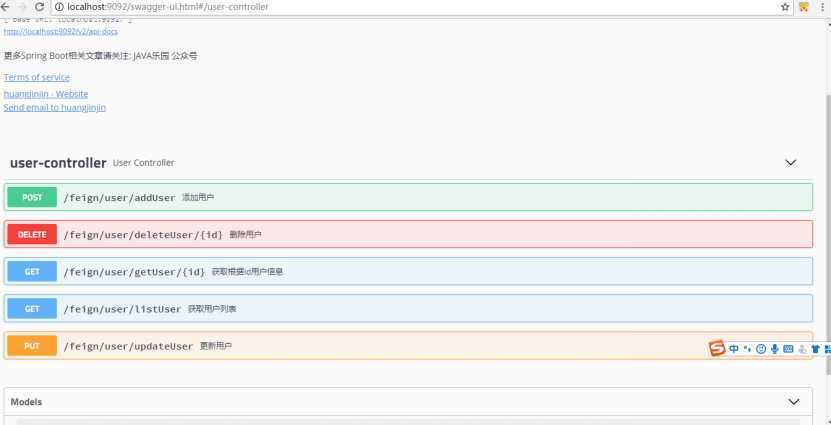The image size is (831, 425).
Task: Click the user-controller heading
Action: click(58, 163)
